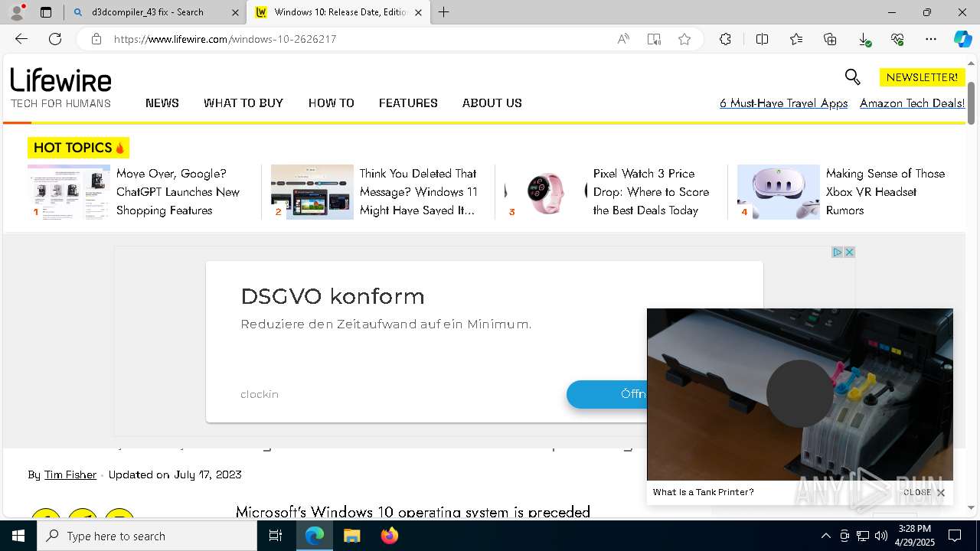Open ChatGPT shopping article thumbnail
This screenshot has width=980, height=551.
69,192
